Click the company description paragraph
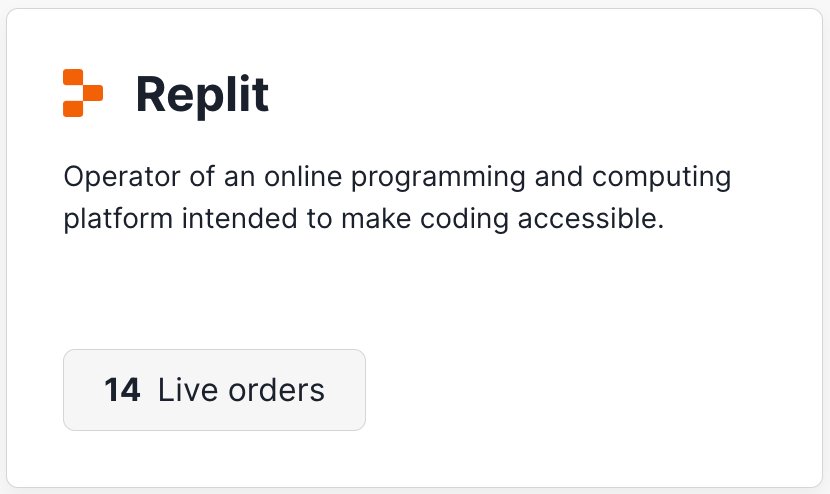830x494 pixels. pos(397,198)
